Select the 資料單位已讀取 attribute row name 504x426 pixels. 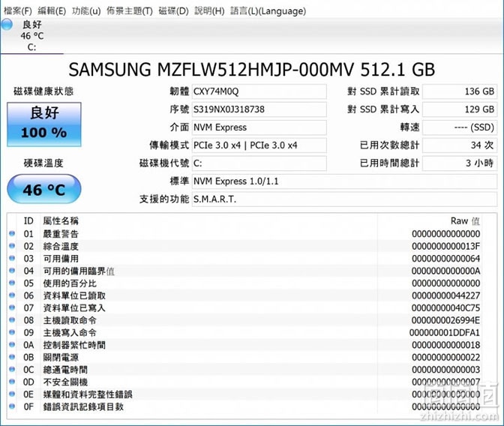click(74, 295)
